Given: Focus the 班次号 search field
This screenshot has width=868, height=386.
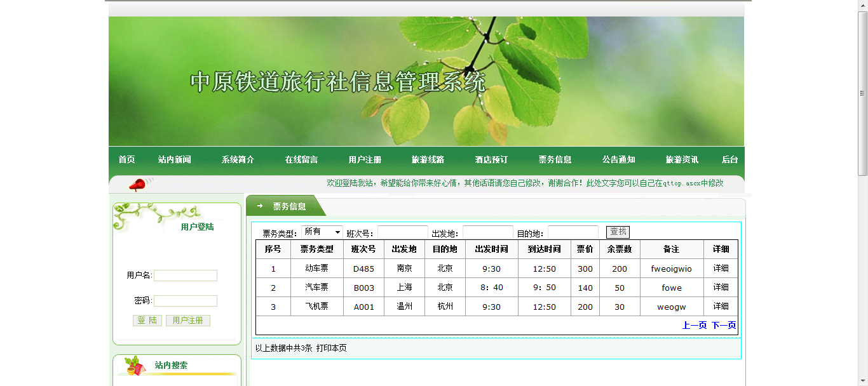Looking at the screenshot, I should 403,232.
